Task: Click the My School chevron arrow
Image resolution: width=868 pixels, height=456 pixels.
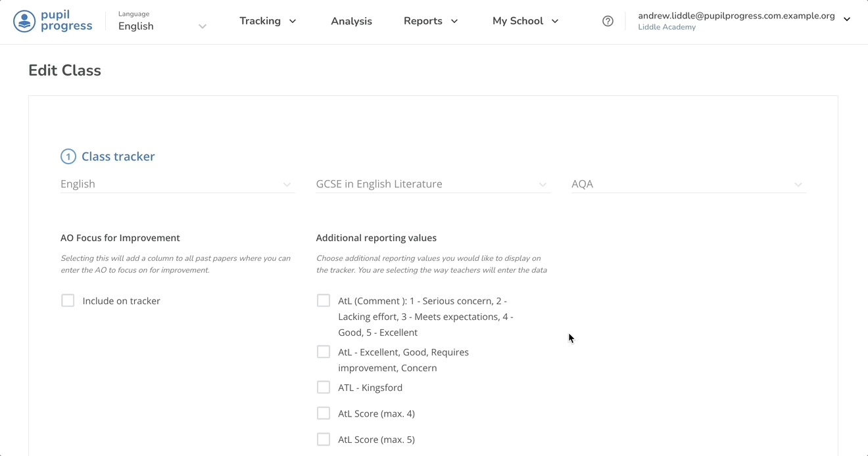Action: pos(555,22)
